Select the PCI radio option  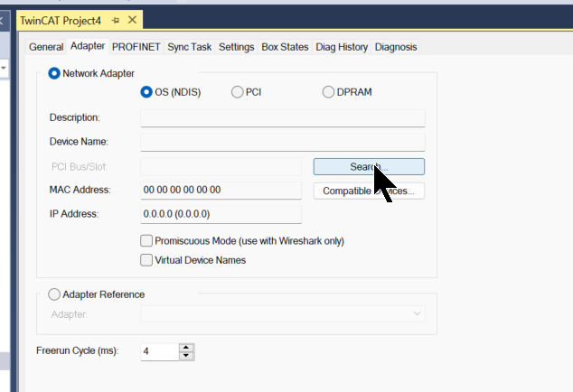pyautogui.click(x=237, y=92)
